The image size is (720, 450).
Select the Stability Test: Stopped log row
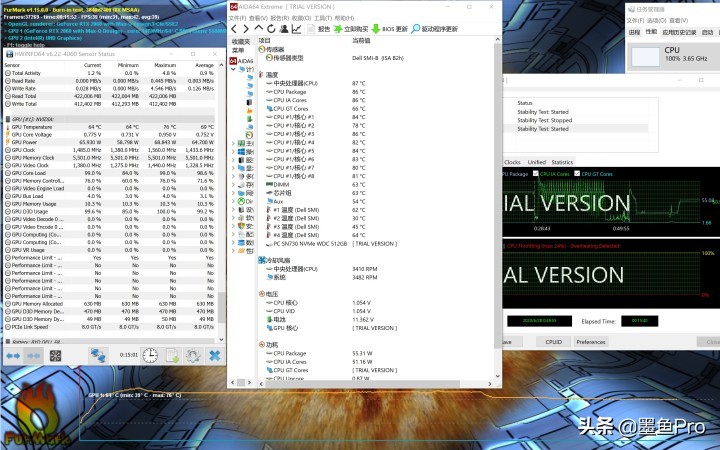[545, 120]
